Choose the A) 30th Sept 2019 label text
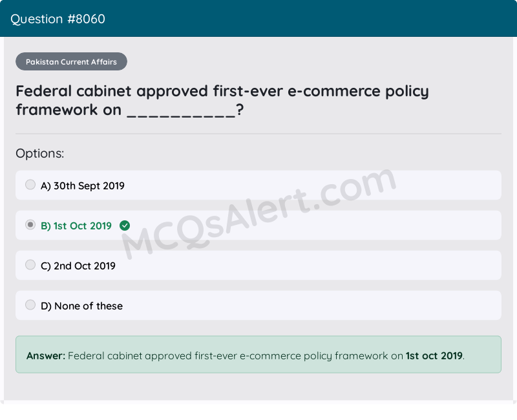Image resolution: width=517 pixels, height=420 pixels. [83, 186]
